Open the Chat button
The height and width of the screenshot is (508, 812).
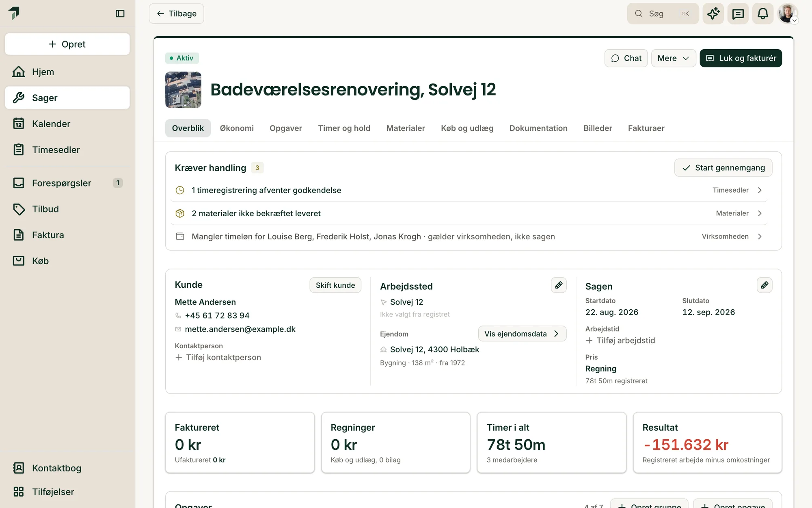pyautogui.click(x=626, y=58)
